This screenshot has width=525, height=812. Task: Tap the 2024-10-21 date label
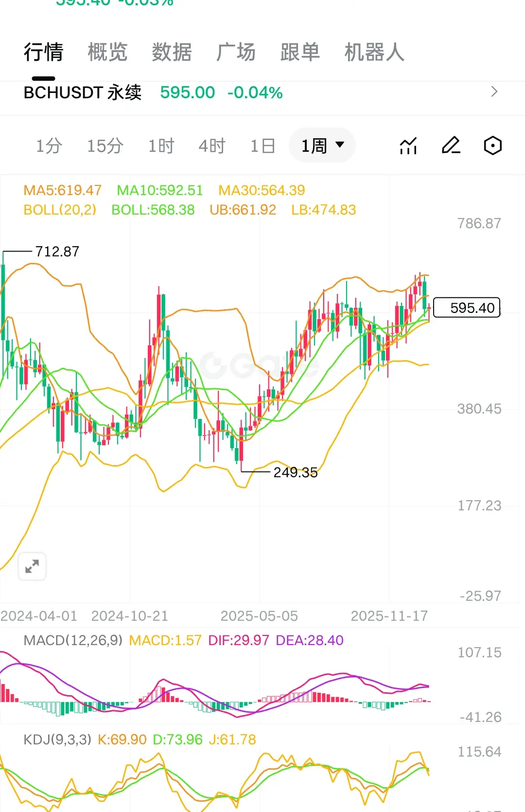tap(130, 616)
